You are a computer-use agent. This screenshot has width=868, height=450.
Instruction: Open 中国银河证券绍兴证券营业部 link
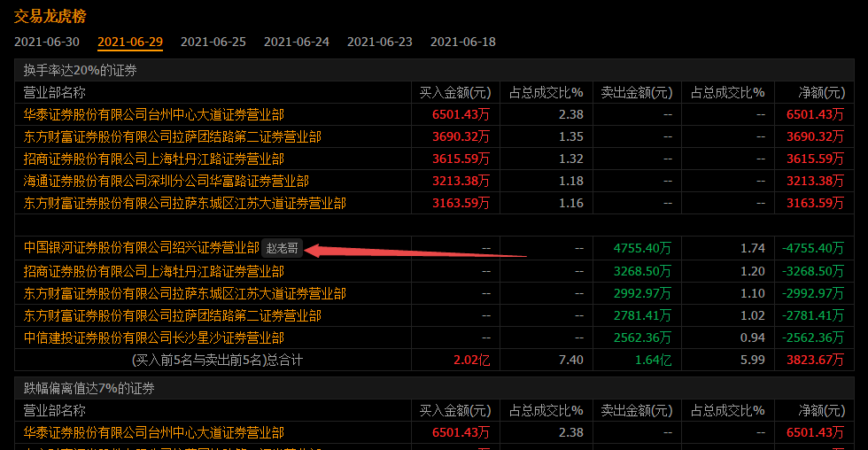click(141, 248)
